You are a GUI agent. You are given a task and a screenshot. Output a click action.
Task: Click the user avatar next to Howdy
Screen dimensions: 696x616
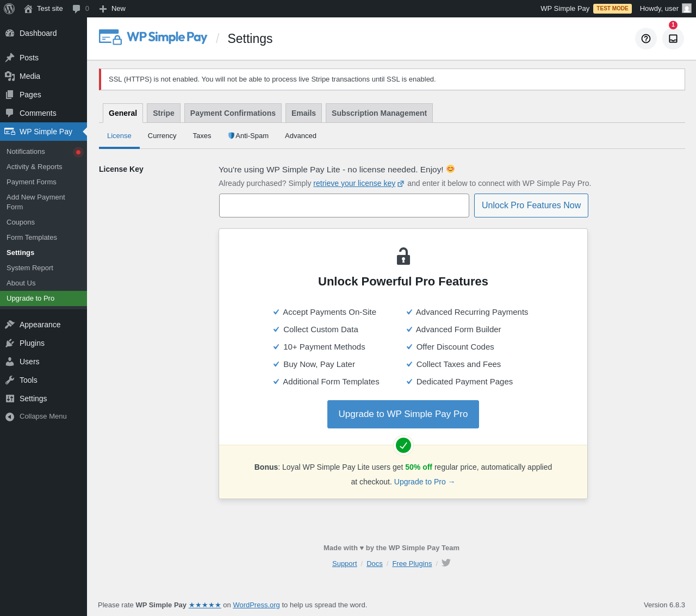(x=687, y=9)
